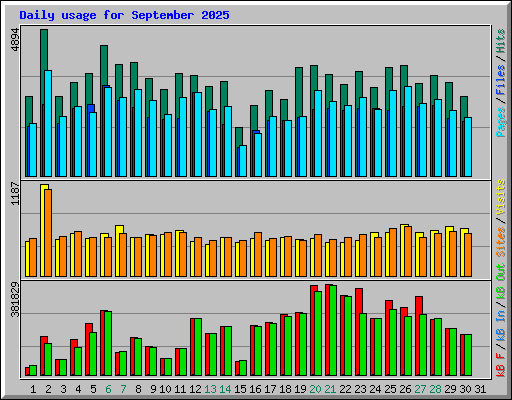Screen dimensions: 512x400
Task: Click the shortest dark green Hits bar, day 15
Action: [239, 136]
